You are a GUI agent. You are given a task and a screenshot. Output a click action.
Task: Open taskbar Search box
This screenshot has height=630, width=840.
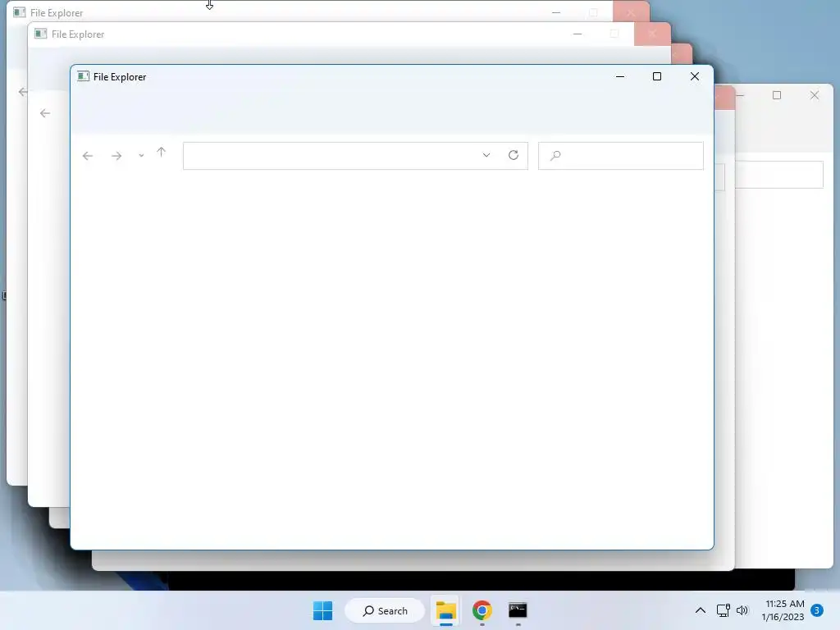pos(385,610)
